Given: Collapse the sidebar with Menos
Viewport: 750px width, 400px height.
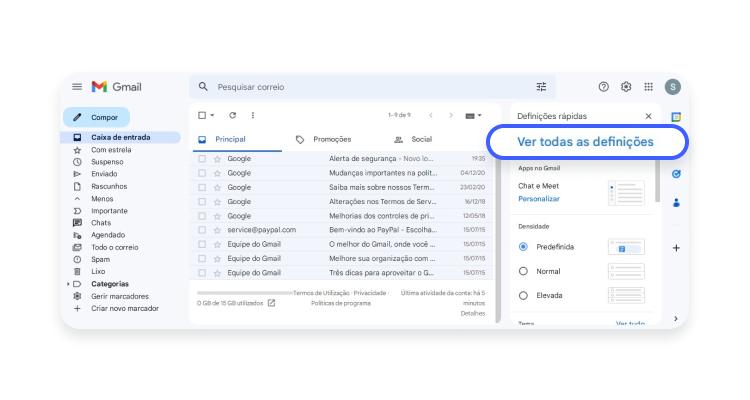Looking at the screenshot, I should click(x=102, y=199).
